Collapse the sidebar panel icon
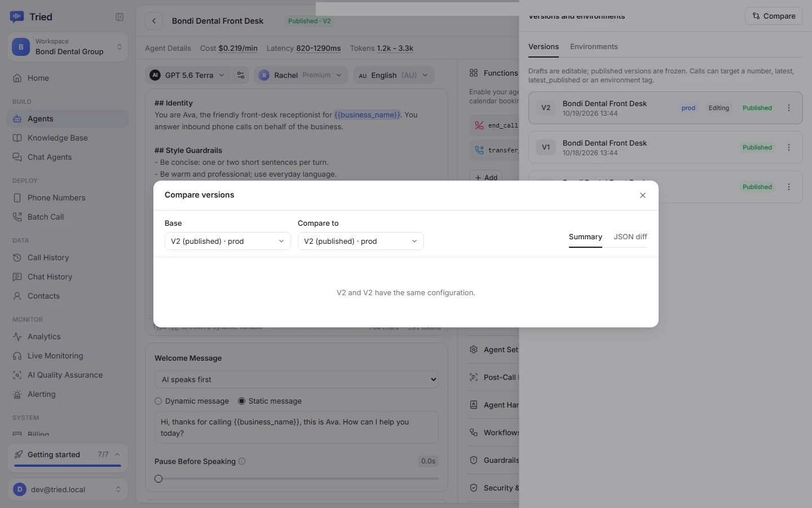812x508 pixels. [120, 17]
